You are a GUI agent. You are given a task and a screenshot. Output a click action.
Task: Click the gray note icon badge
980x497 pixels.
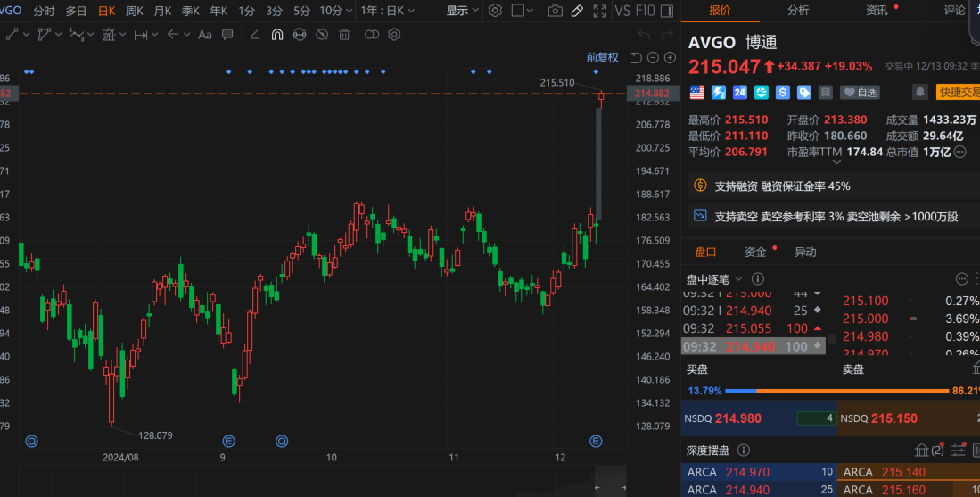[x=826, y=93]
